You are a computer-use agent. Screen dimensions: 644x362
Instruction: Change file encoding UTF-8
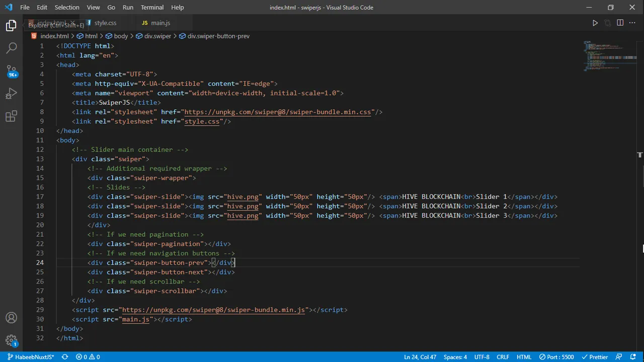click(x=481, y=357)
